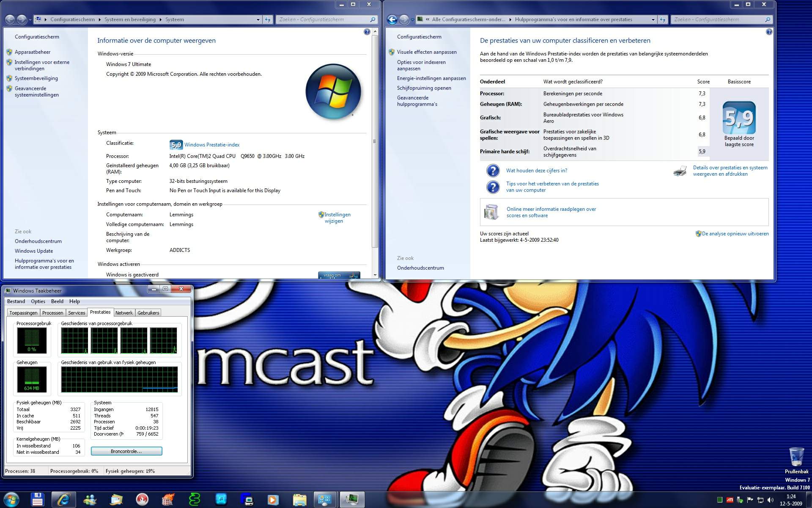Click search magnifier in Systeem window

click(x=373, y=19)
